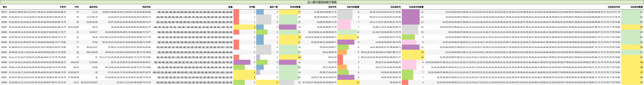The height and width of the screenshot is (85, 644).
Task: Select cold numbers 14,71 in row 26256
Action: pos(76,82)
